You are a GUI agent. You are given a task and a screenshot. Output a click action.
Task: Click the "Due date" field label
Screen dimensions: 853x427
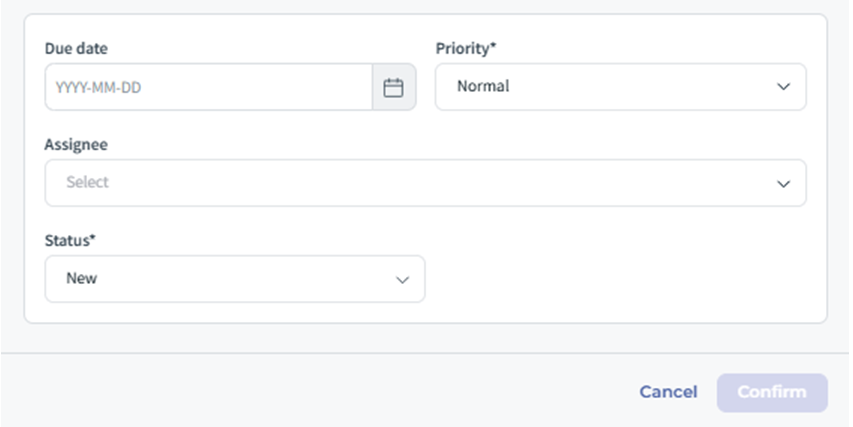pyautogui.click(x=76, y=48)
